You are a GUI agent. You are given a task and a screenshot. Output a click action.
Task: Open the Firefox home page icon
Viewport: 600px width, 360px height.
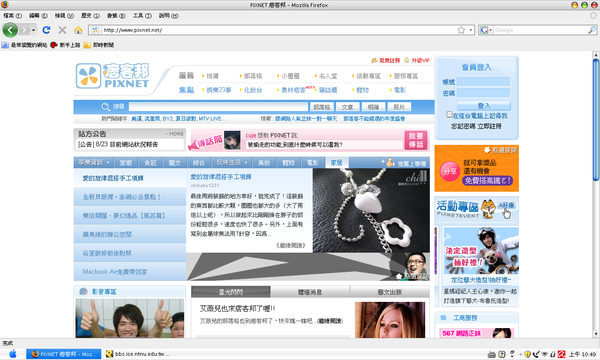tap(78, 30)
